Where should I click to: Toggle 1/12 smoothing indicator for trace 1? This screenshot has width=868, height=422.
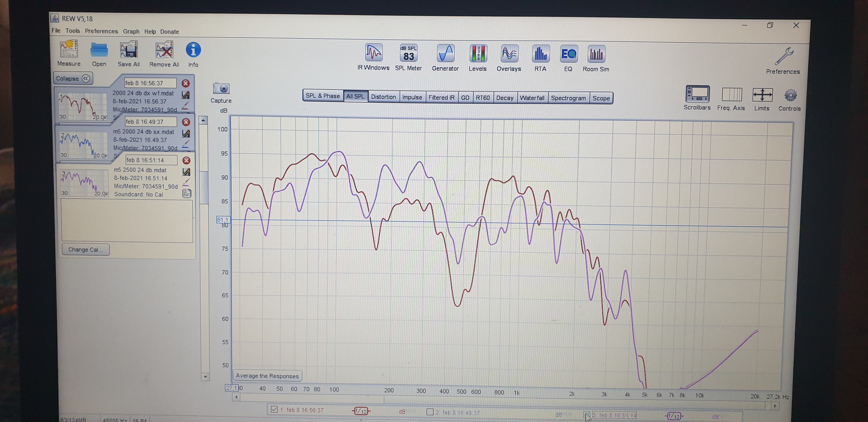point(361,411)
